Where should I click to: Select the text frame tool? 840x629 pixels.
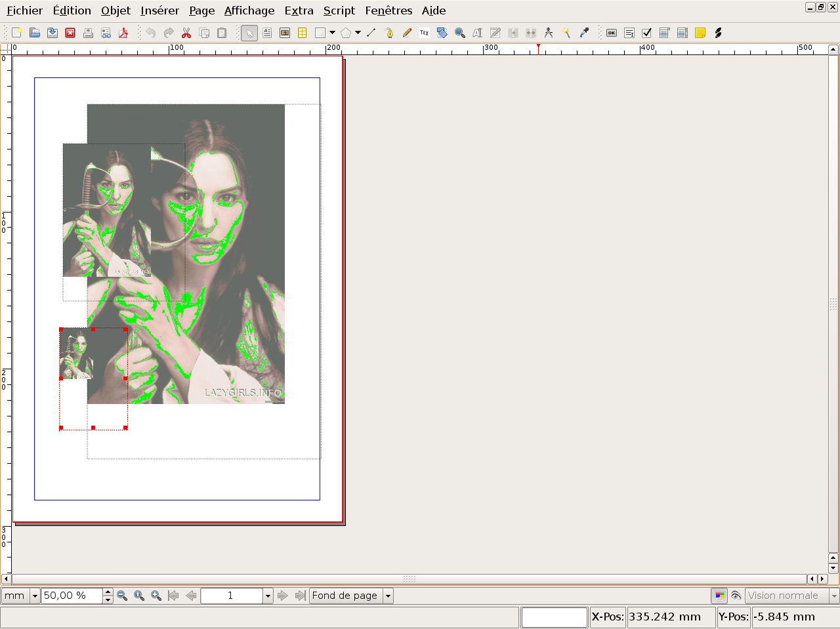click(267, 33)
